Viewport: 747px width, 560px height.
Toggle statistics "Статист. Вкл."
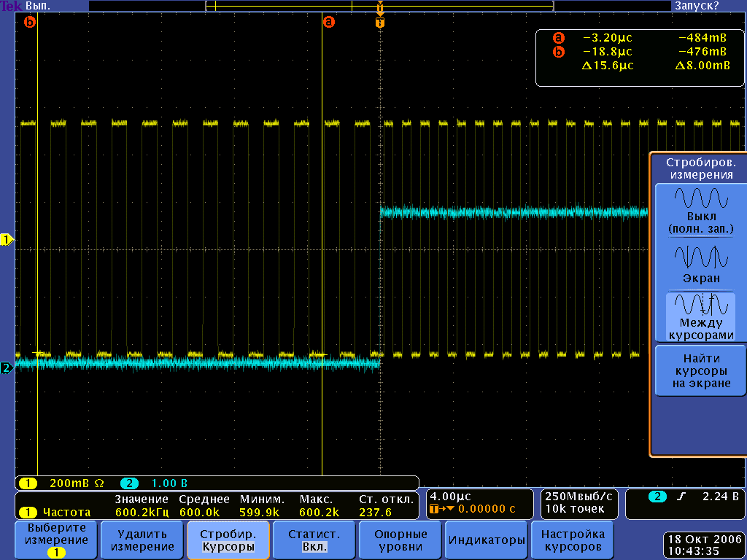[314, 540]
